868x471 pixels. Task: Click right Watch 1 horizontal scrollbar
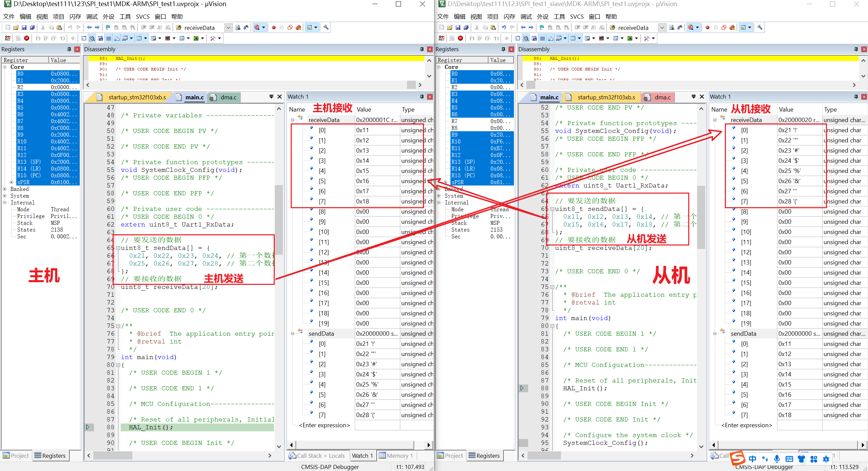(x=788, y=445)
